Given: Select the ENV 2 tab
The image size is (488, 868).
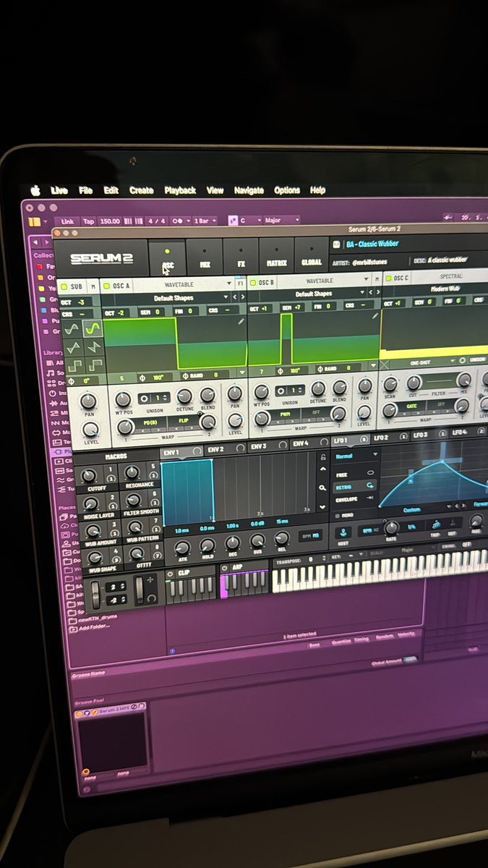Looking at the screenshot, I should click(x=223, y=449).
